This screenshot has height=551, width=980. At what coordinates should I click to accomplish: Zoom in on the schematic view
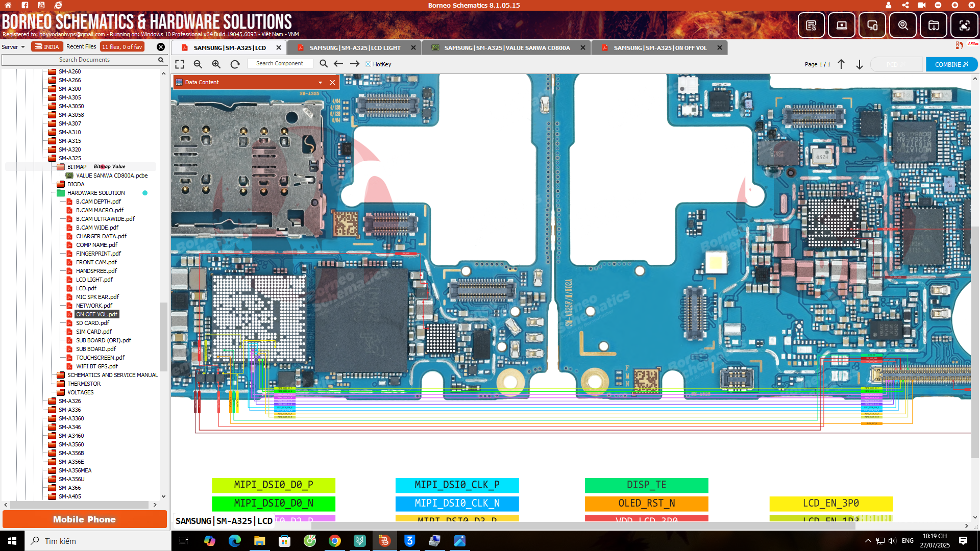point(216,64)
